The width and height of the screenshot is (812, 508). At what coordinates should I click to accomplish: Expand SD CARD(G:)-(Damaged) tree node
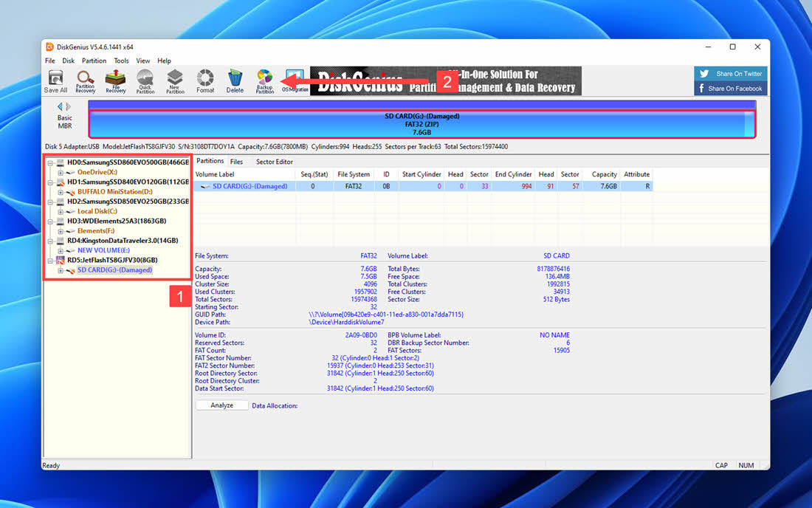(x=60, y=270)
